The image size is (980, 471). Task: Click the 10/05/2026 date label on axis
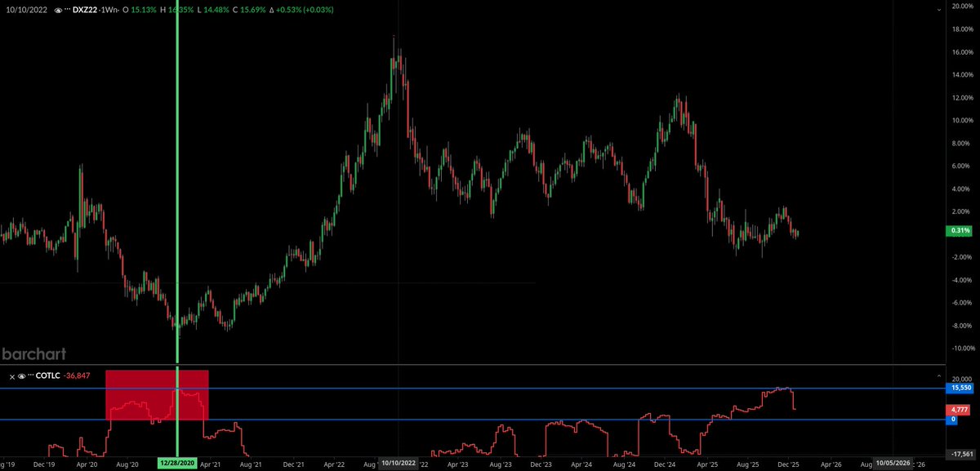[893, 463]
